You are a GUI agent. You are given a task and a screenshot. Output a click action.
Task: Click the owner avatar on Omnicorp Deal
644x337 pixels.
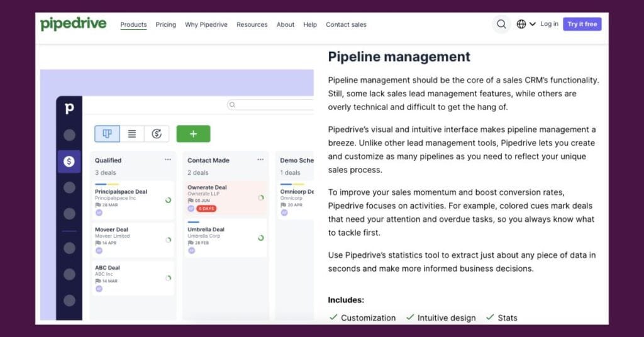(x=284, y=213)
